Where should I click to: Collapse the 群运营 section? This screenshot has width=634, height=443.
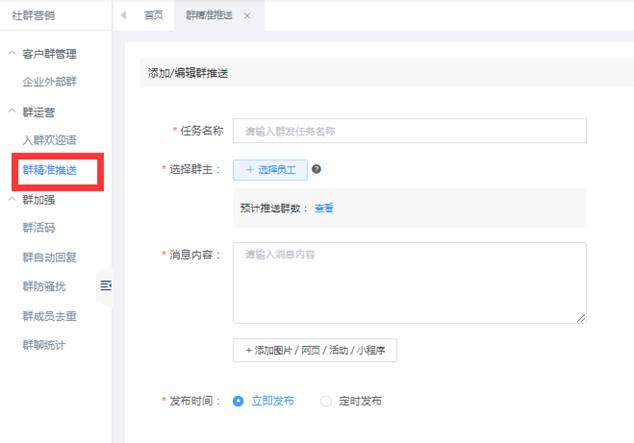12,112
